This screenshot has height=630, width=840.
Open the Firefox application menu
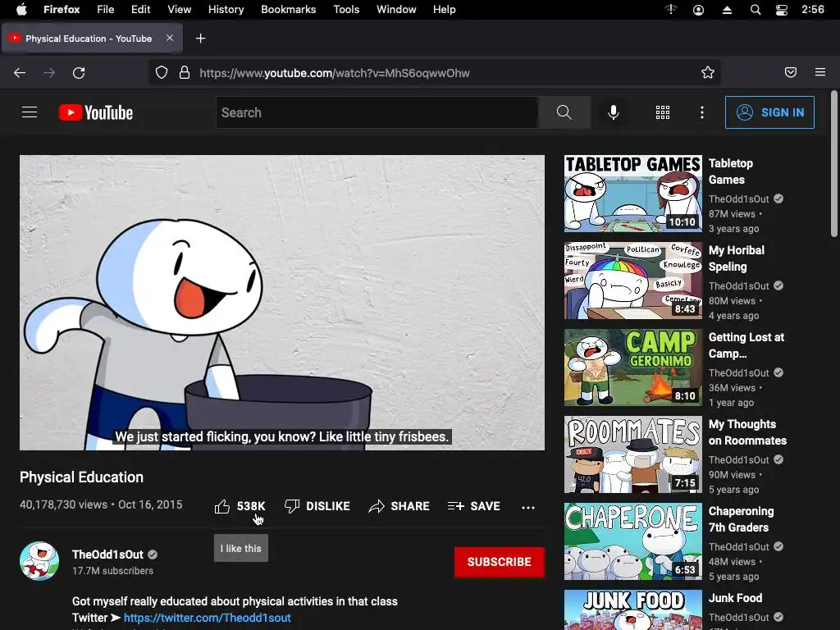[x=820, y=72]
